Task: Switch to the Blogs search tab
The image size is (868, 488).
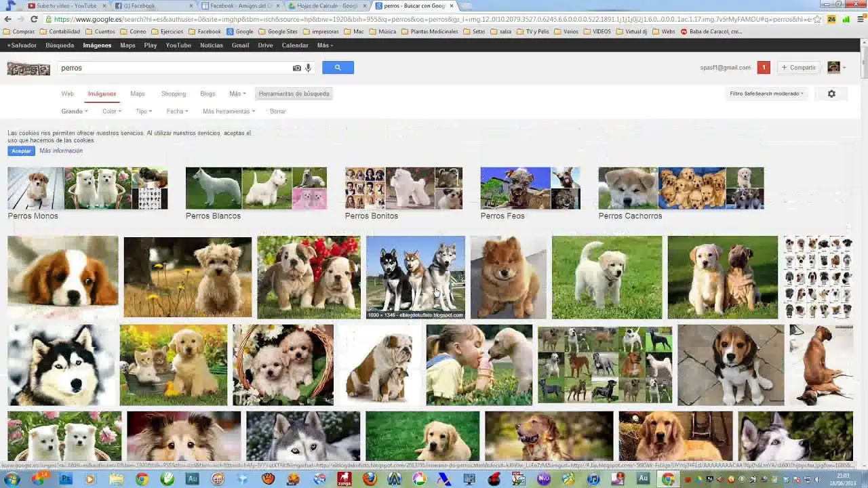Action: 208,94
